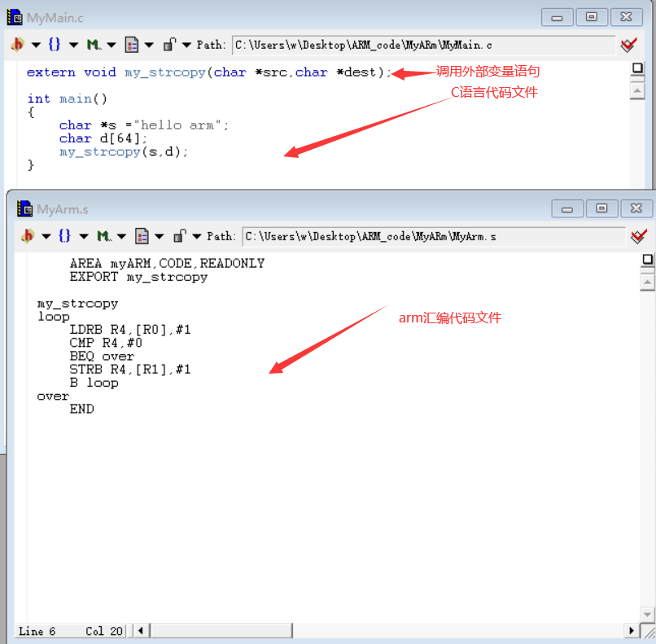Open the dropdown beside the .h icon in MyMain.c

pos(35,45)
